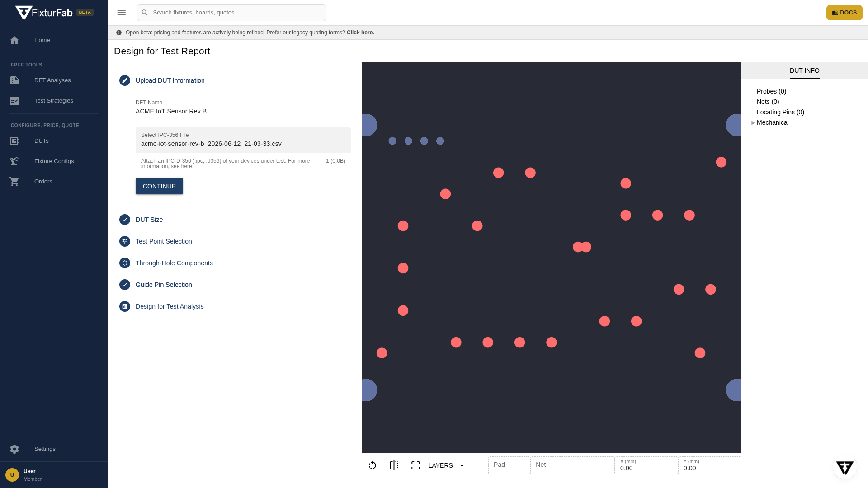868x488 pixels.
Task: Click the search magnifier icon
Action: click(145, 13)
